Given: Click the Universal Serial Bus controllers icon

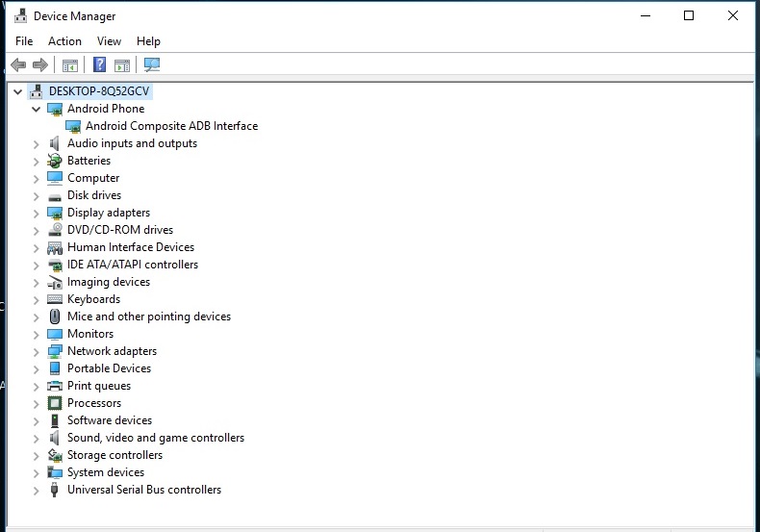Looking at the screenshot, I should click(x=54, y=490).
